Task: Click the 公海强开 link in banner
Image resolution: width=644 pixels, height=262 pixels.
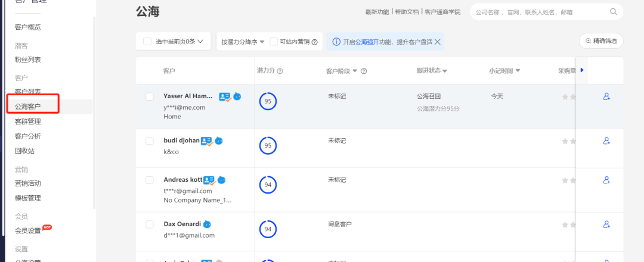Action: pyautogui.click(x=367, y=42)
